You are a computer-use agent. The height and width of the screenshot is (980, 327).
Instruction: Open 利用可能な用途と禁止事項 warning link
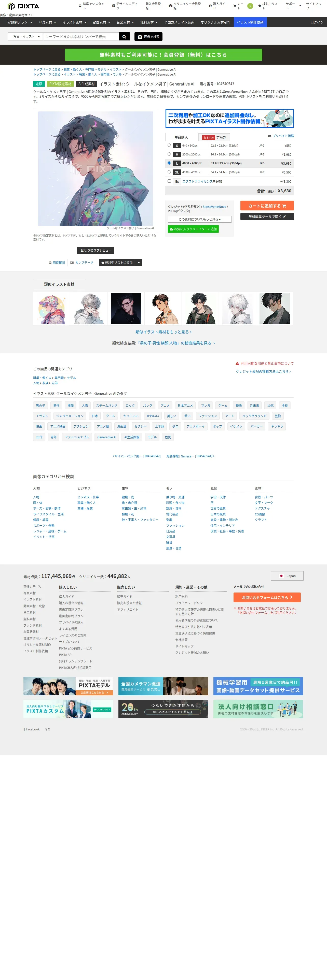[x=265, y=363]
